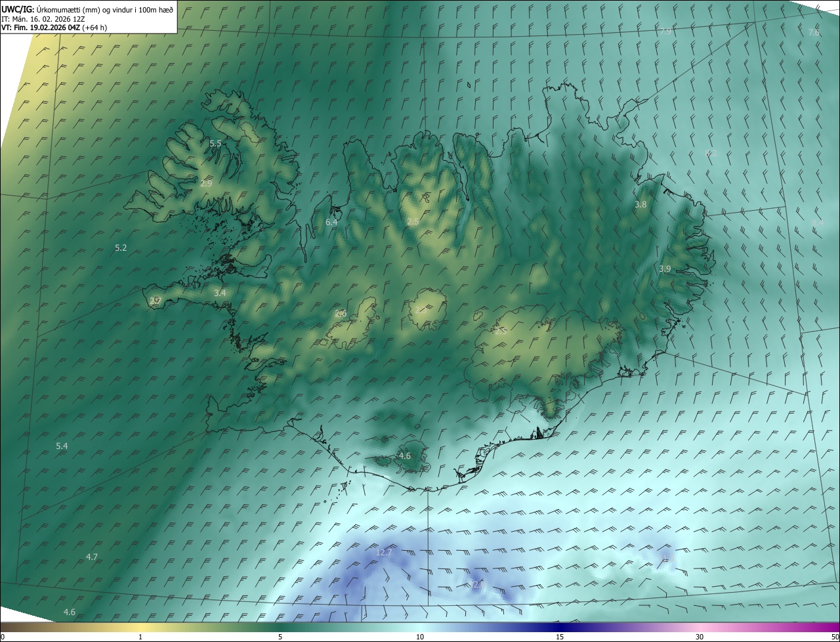Click the 7.6 precipitation value

click(814, 32)
